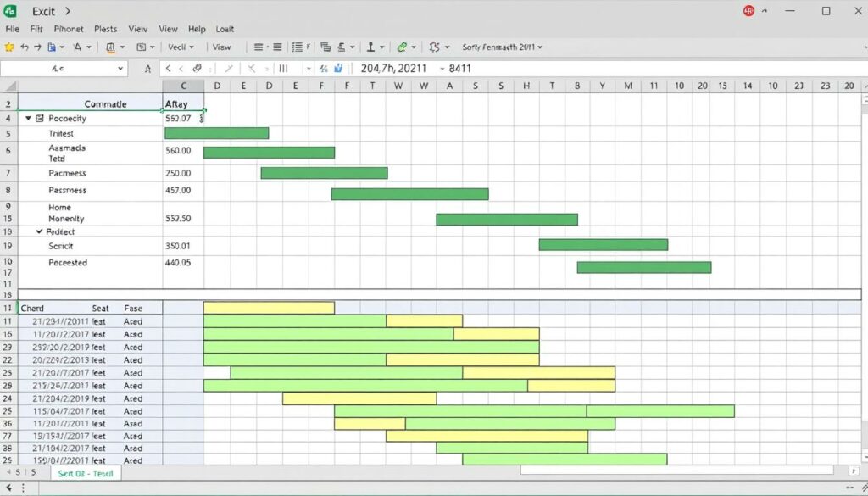Image resolution: width=868 pixels, height=496 pixels.
Task: Click the Redo arrow in the toolbar
Action: pos(37,47)
